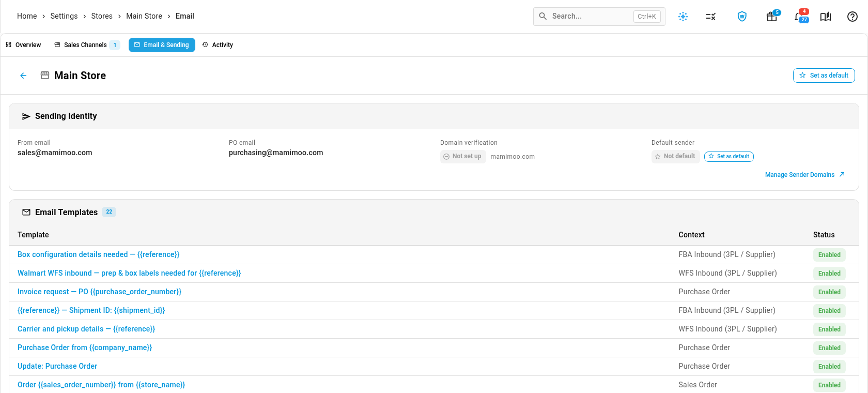This screenshot has height=393, width=868.
Task: Click the search magnifier icon
Action: pos(543,16)
